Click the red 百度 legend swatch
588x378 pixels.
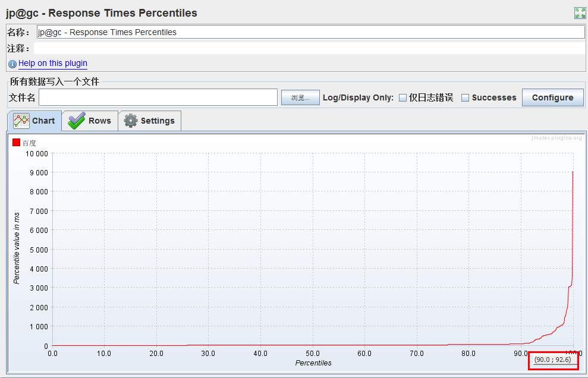click(x=16, y=143)
